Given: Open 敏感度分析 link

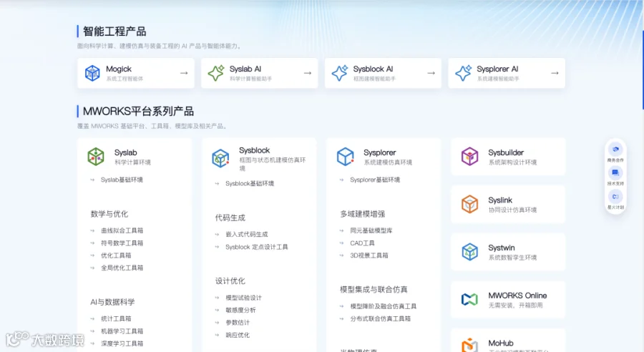Looking at the screenshot, I should tap(240, 310).
